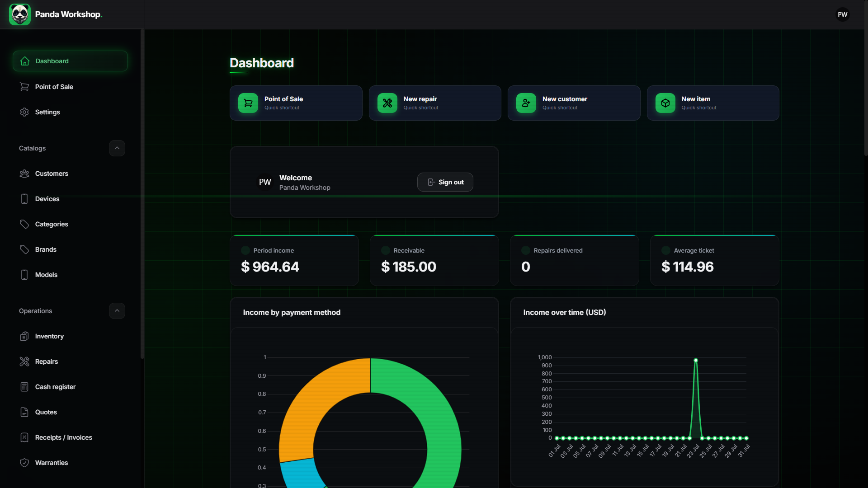Click the Dashboard page heading

click(x=262, y=63)
